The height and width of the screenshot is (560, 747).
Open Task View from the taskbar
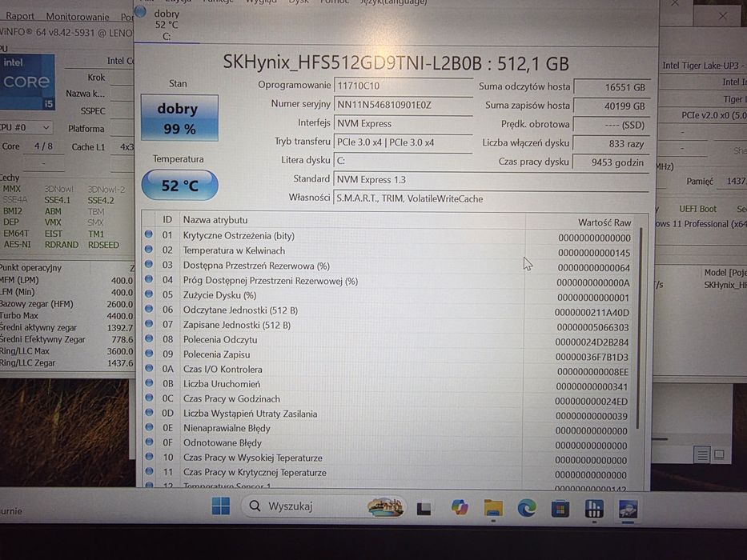click(424, 509)
